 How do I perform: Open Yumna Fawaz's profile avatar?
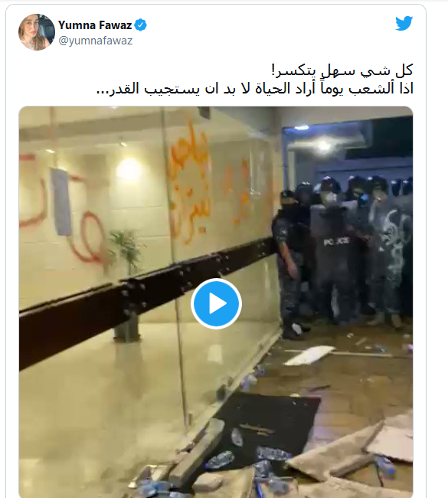[x=37, y=32]
